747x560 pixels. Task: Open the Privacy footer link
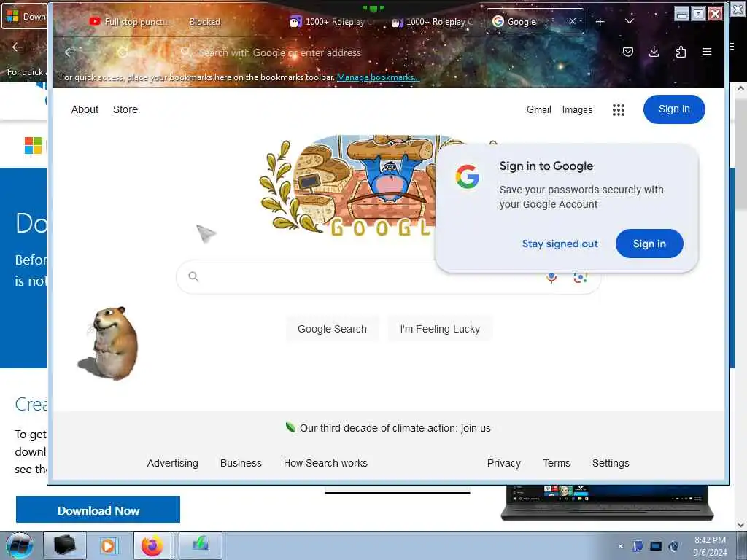point(503,463)
